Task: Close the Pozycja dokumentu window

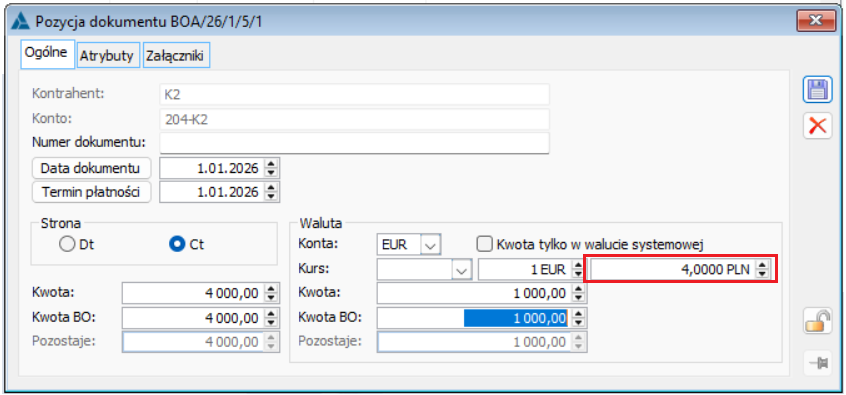Action: 815,22
